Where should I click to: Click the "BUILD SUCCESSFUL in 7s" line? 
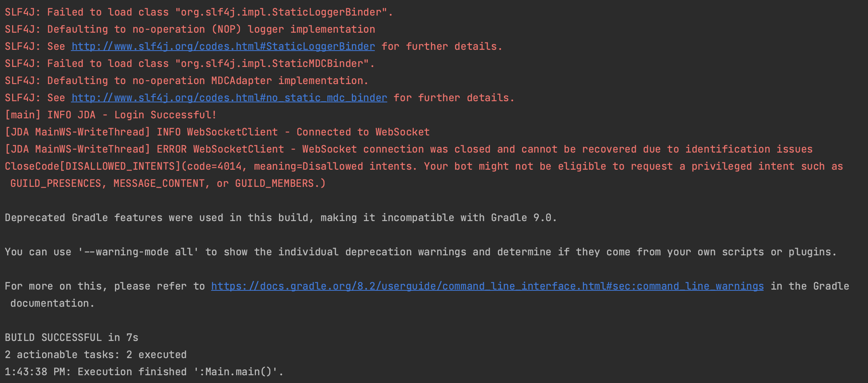71,337
